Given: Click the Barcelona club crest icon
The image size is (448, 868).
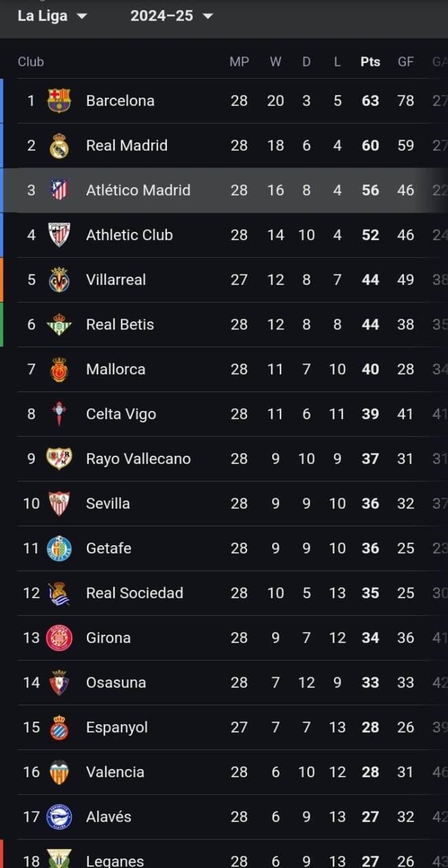Looking at the screenshot, I should (59, 100).
